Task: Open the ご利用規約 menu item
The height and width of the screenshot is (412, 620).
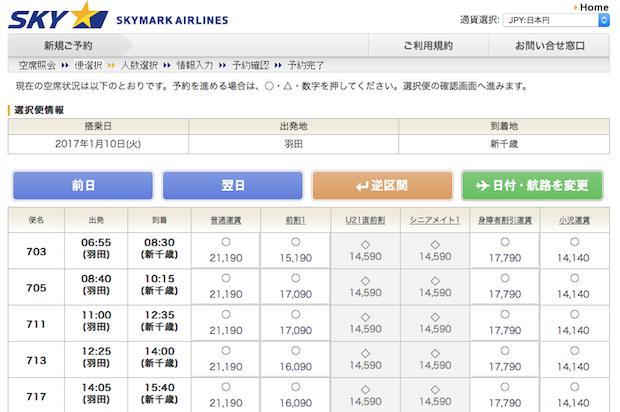Action: 428,46
